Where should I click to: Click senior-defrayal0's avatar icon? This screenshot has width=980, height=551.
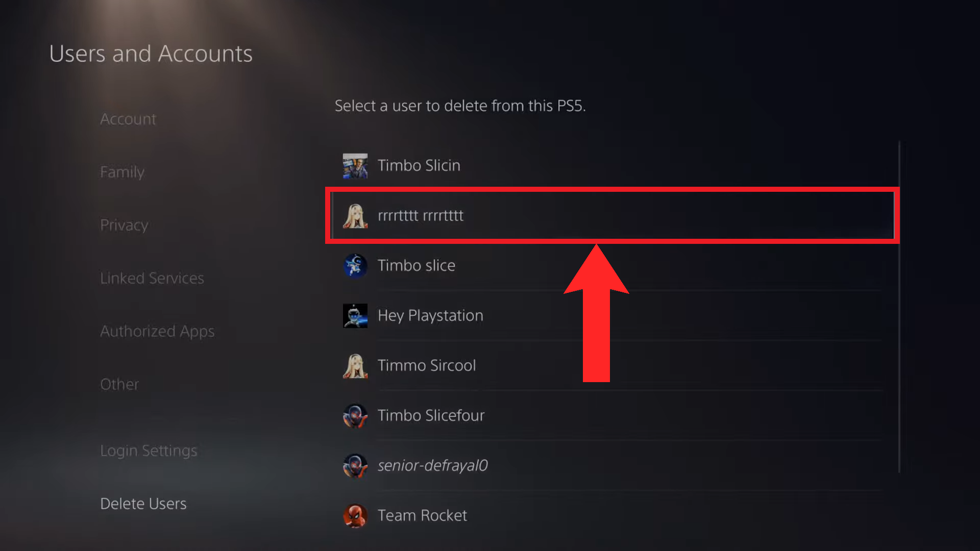[355, 466]
